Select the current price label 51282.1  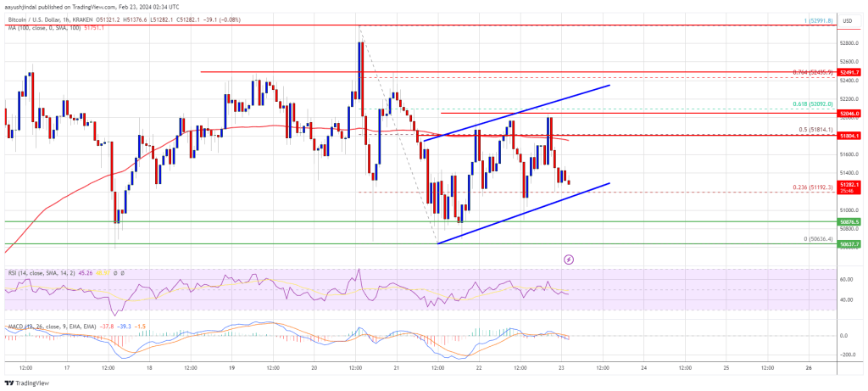click(848, 185)
